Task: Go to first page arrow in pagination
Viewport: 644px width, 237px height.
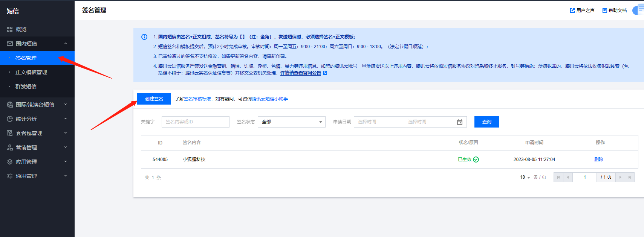Action: (x=558, y=177)
